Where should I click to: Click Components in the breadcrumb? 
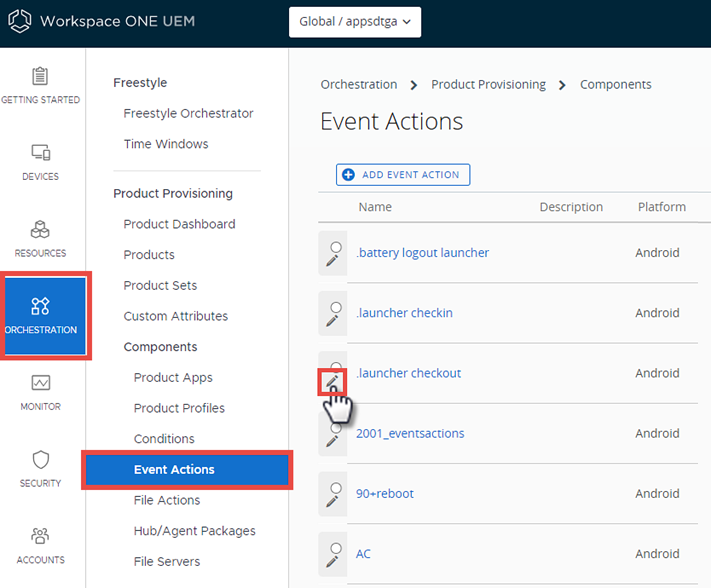(x=615, y=85)
